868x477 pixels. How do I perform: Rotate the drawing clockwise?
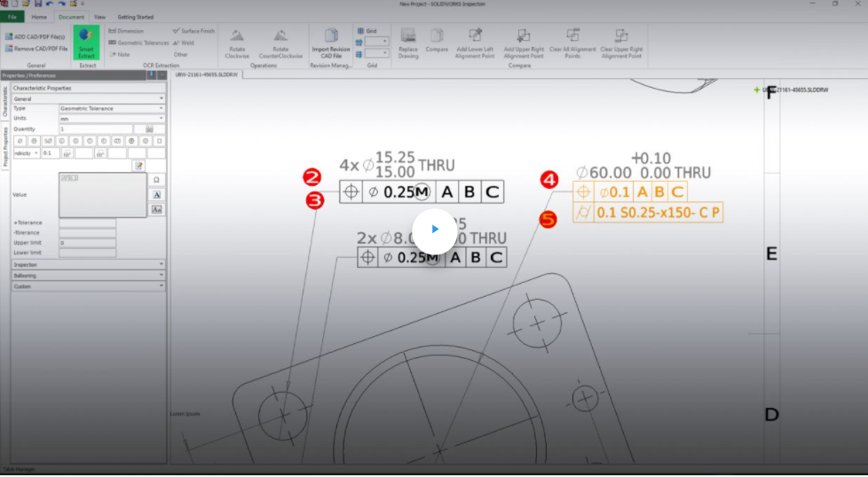237,43
